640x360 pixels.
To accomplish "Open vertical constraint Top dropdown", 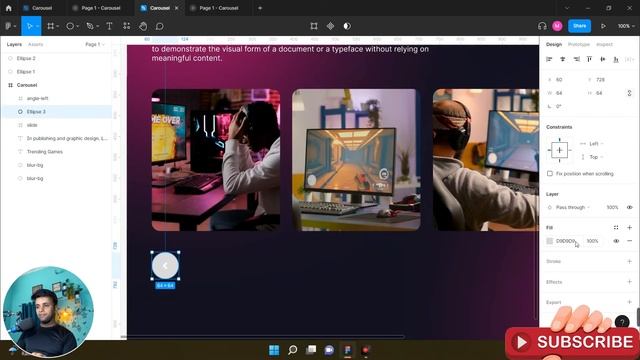I will pyautogui.click(x=596, y=157).
